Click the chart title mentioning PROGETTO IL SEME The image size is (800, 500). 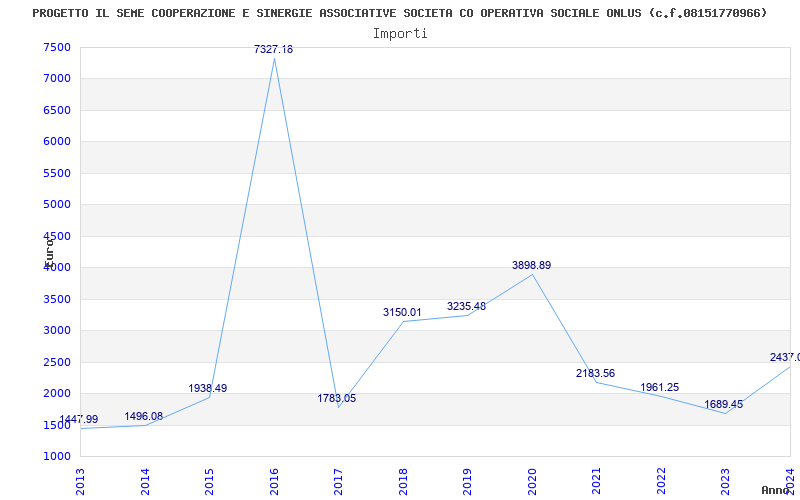(399, 13)
